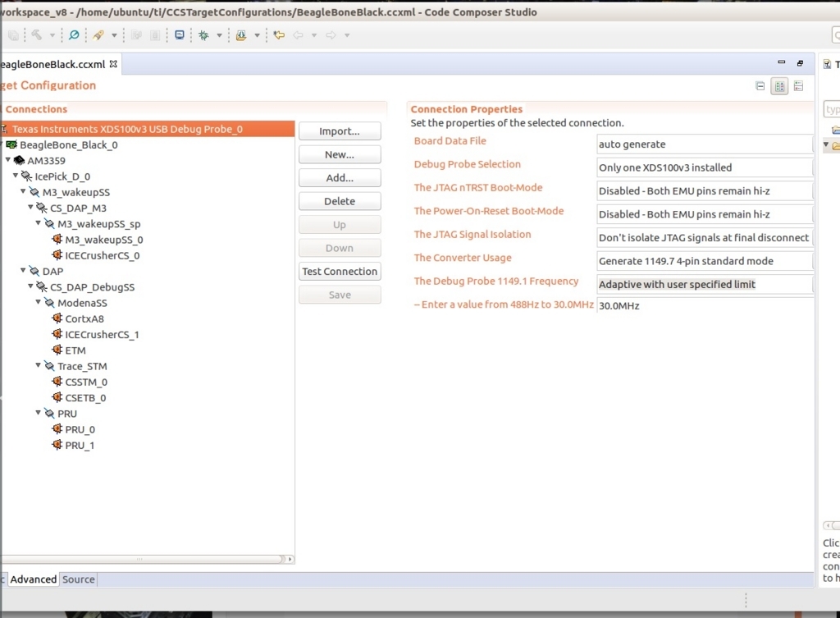Collapse the CS_DAP_DebugSS tree node
The width and height of the screenshot is (840, 618).
coord(30,286)
